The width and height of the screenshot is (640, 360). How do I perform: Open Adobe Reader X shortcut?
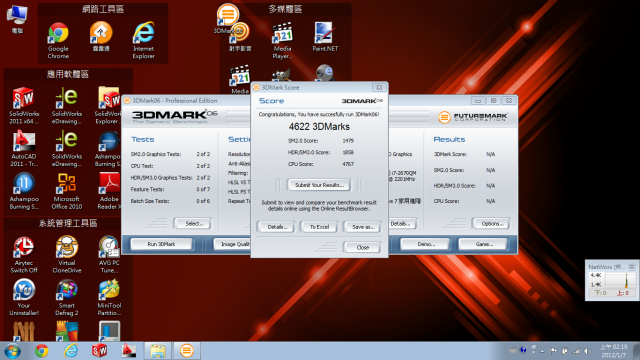[109, 191]
